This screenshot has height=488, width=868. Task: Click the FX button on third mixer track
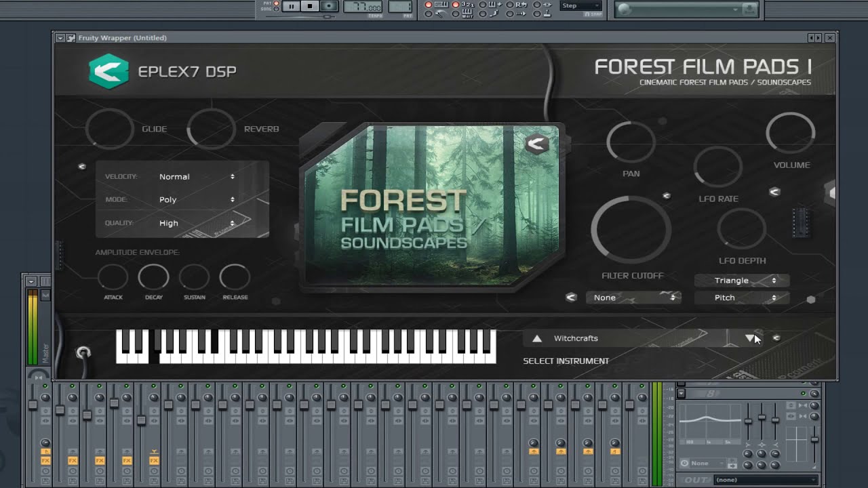pos(100,460)
